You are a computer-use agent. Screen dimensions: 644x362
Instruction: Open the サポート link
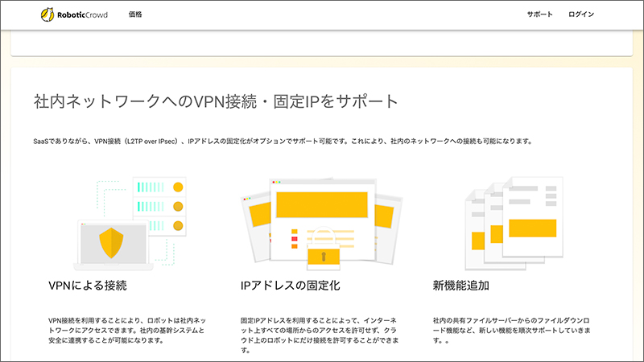click(539, 14)
